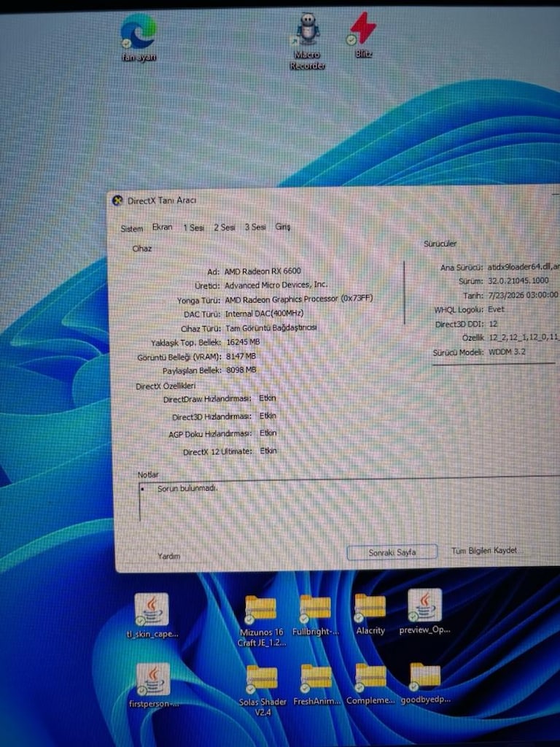The height and width of the screenshot is (747, 560).
Task: Click the Sorun bulunmadı note text
Action: click(x=187, y=488)
